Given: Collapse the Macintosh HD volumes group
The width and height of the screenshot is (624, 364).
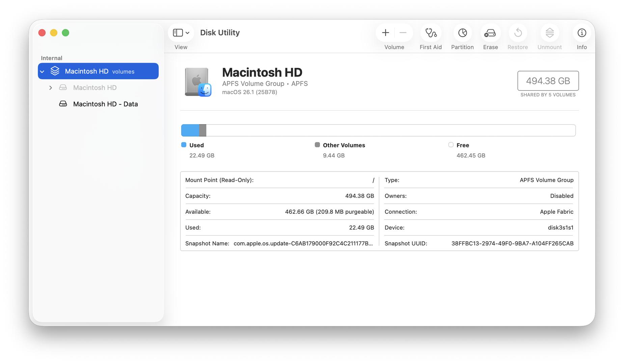Looking at the screenshot, I should pyautogui.click(x=42, y=71).
